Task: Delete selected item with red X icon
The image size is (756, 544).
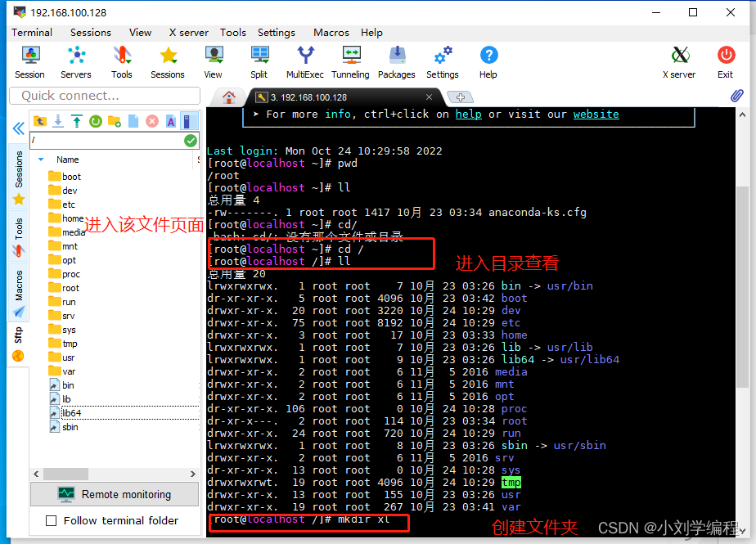Action: pyautogui.click(x=152, y=121)
